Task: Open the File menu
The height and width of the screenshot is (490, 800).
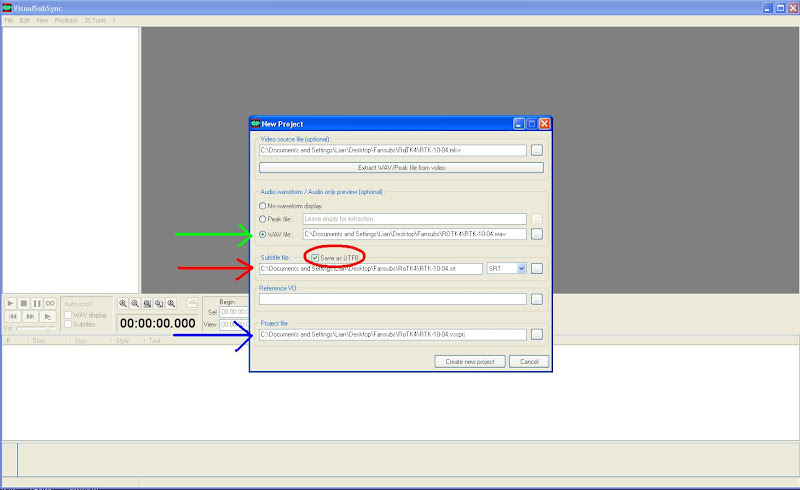Action: [x=9, y=20]
